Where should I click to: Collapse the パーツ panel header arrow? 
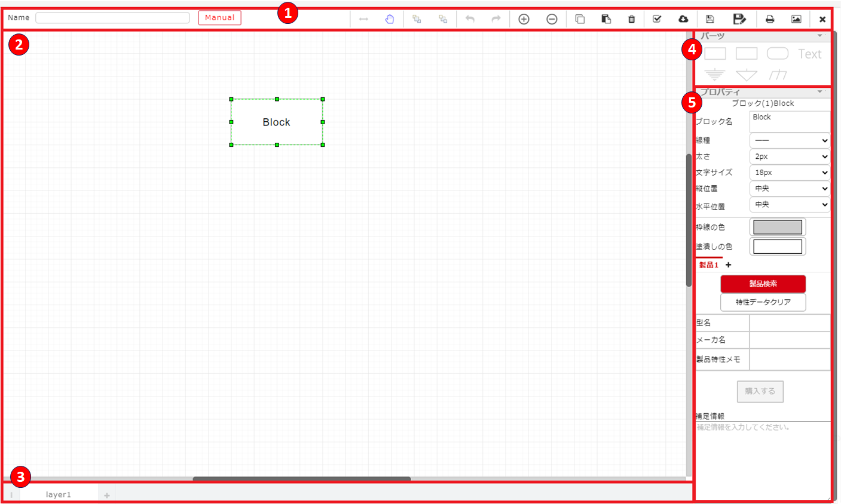click(819, 36)
